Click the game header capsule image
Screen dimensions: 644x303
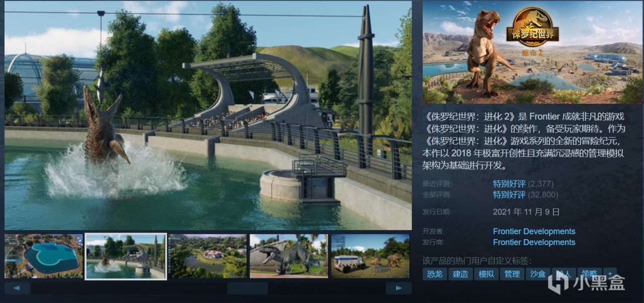532,52
